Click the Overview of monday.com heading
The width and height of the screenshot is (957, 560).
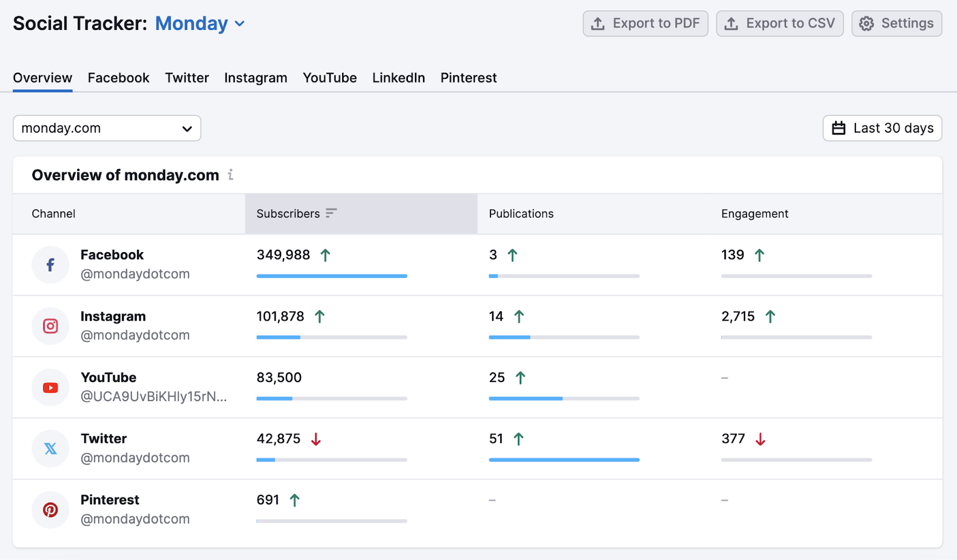click(125, 175)
